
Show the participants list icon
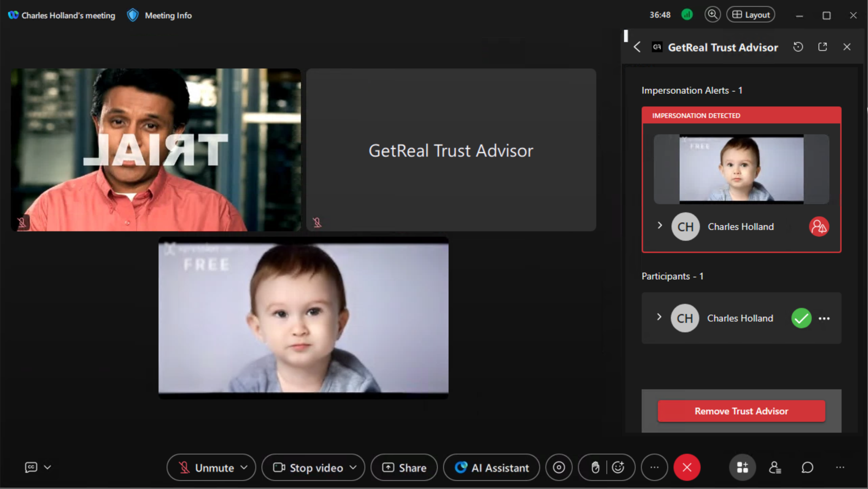[775, 468]
